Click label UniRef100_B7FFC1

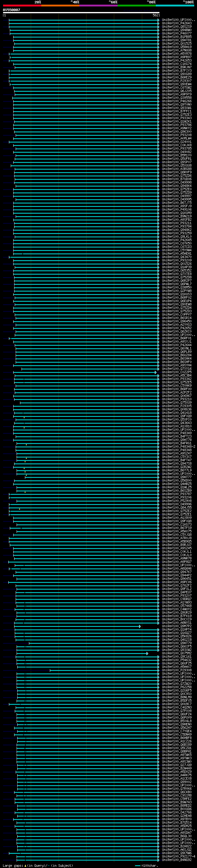tap(176, 111)
